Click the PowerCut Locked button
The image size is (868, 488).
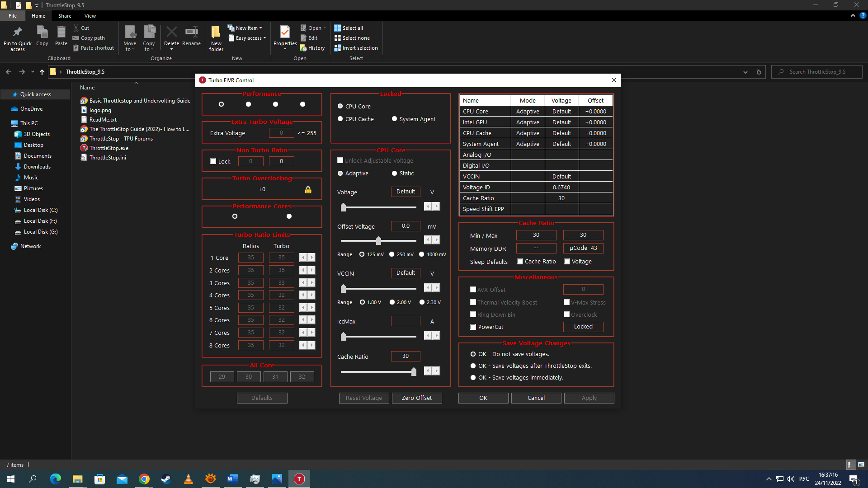[583, 327]
